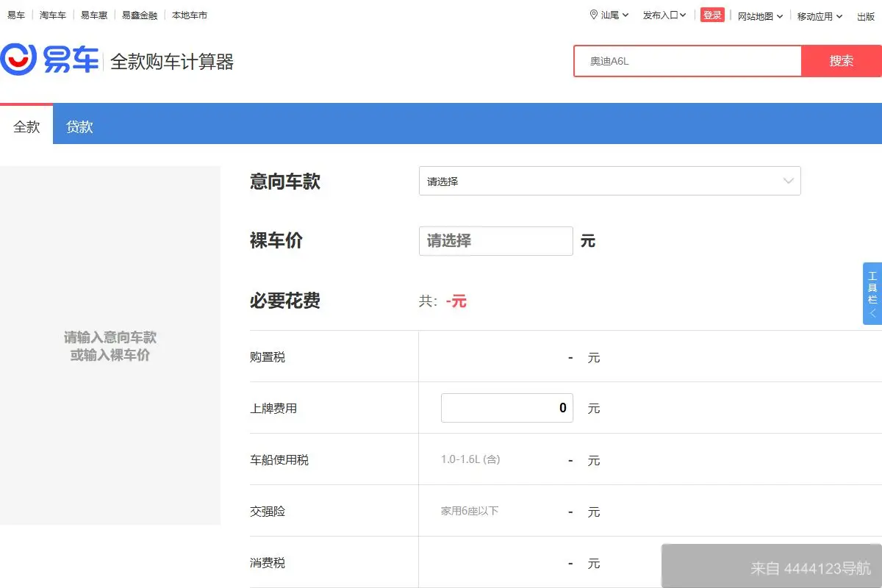Switch to the 全款 tab
This screenshot has height=588, width=882.
(26, 126)
